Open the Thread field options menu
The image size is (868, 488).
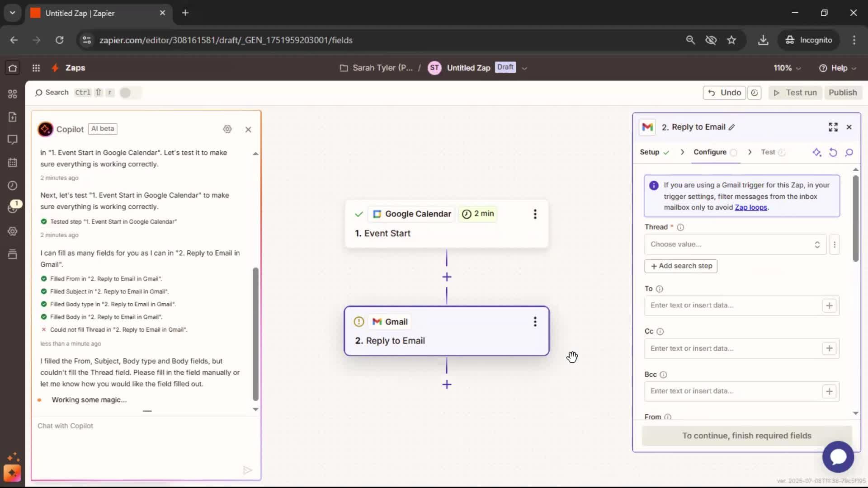(x=835, y=244)
